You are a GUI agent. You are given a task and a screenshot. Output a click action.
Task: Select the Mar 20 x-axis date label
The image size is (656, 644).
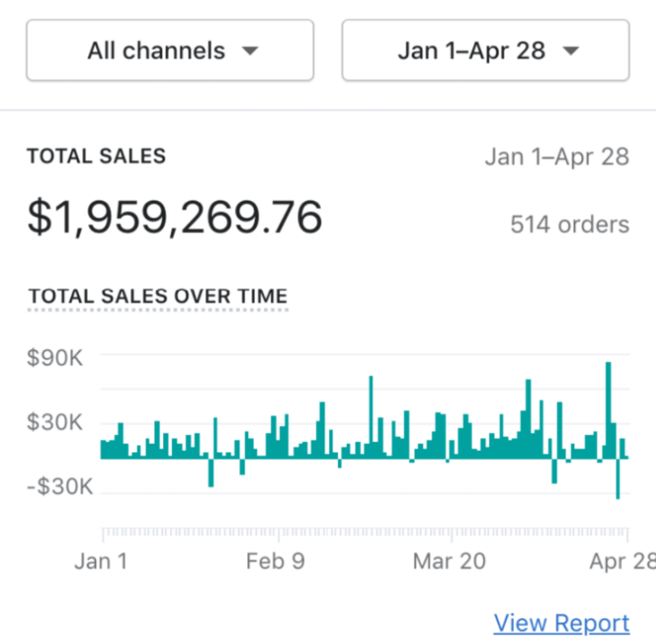pyautogui.click(x=449, y=561)
